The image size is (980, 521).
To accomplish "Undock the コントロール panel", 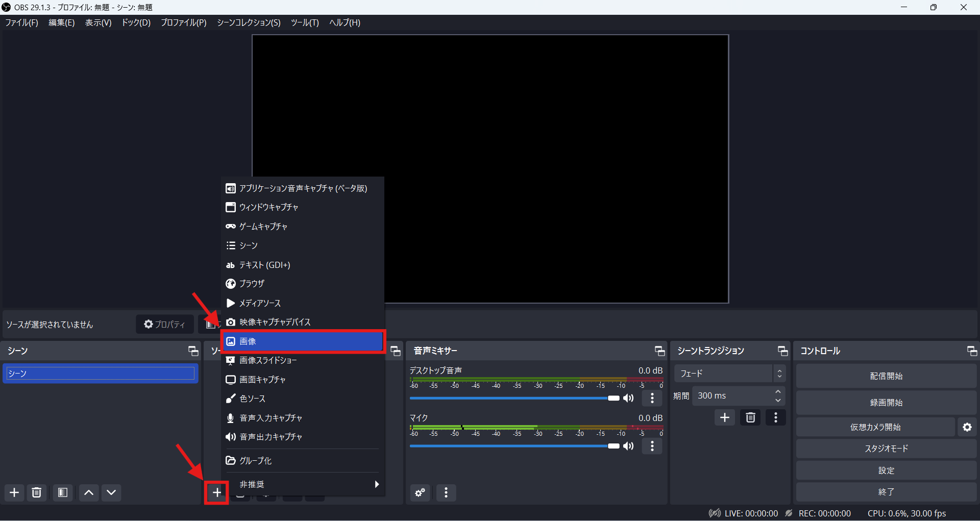I will pyautogui.click(x=972, y=351).
